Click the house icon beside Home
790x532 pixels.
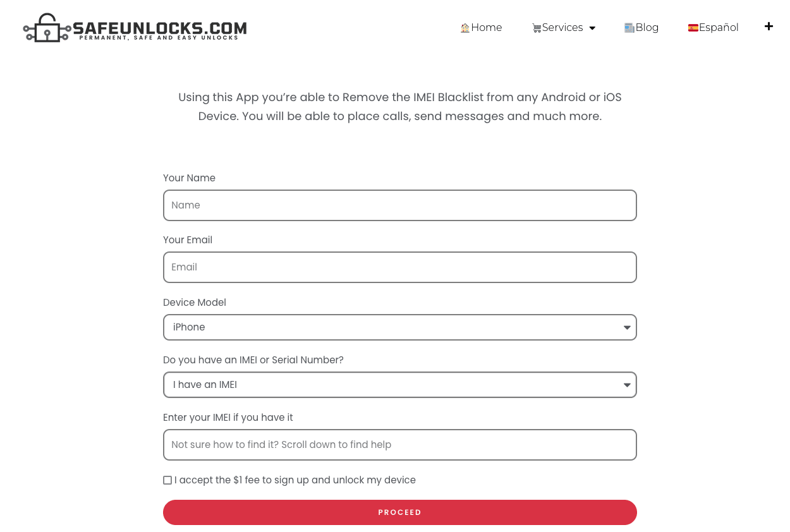click(465, 28)
